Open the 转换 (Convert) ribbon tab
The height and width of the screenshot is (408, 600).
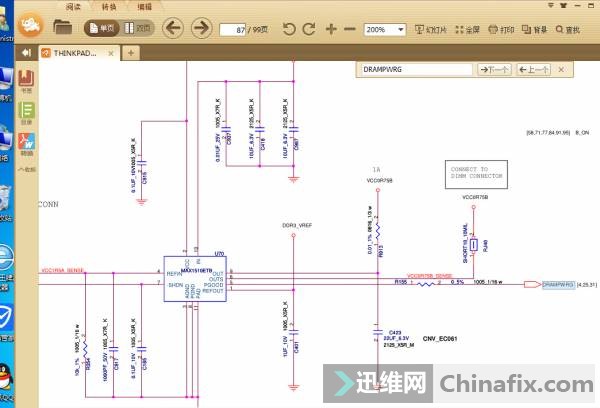click(109, 7)
